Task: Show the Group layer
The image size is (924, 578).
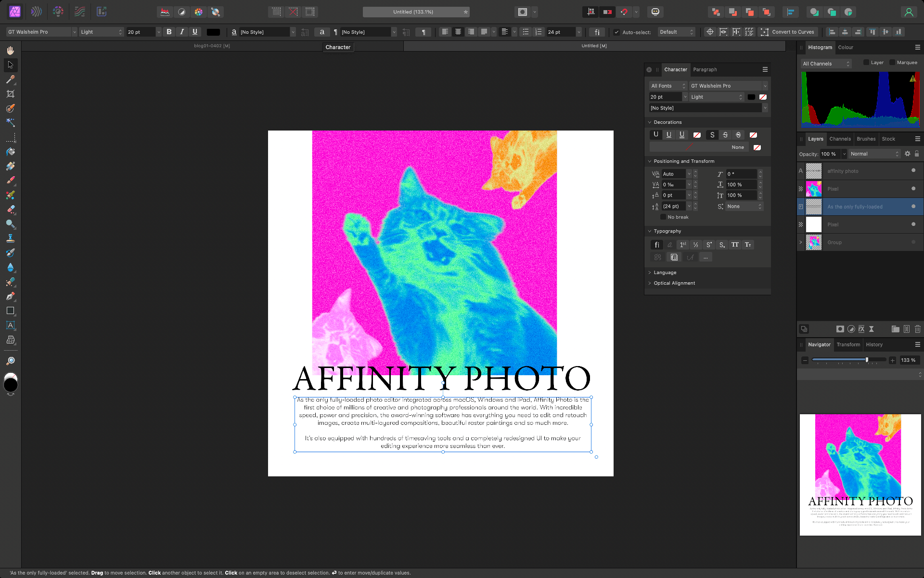Action: 913,242
